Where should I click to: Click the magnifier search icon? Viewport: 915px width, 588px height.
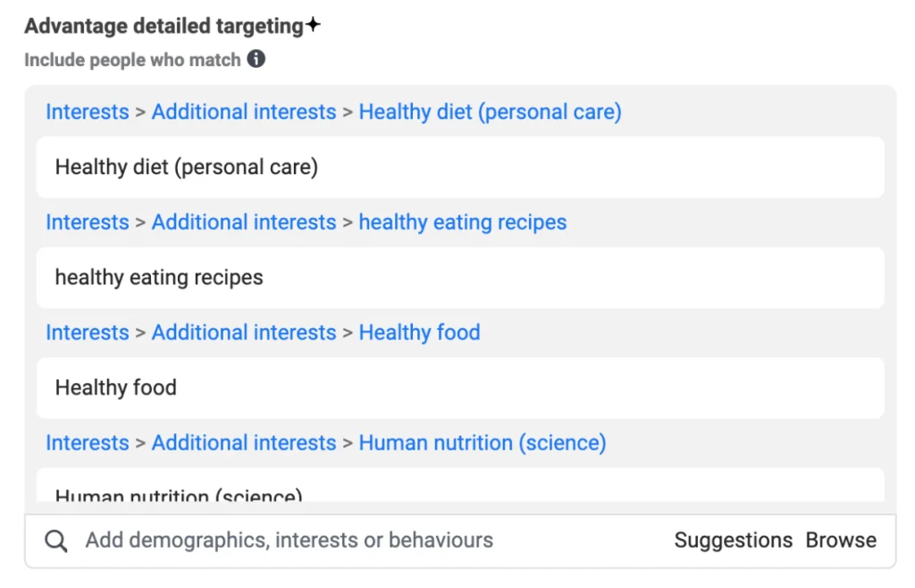coord(56,541)
